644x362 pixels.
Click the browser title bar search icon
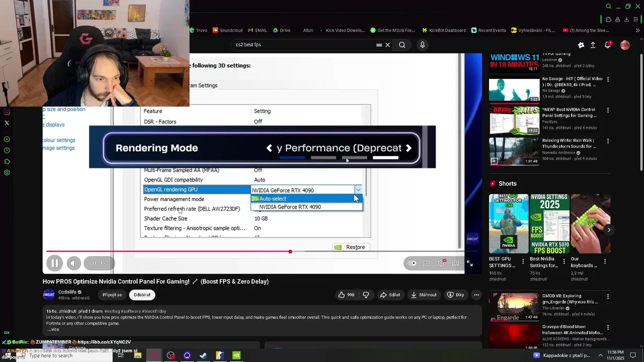coord(609,7)
